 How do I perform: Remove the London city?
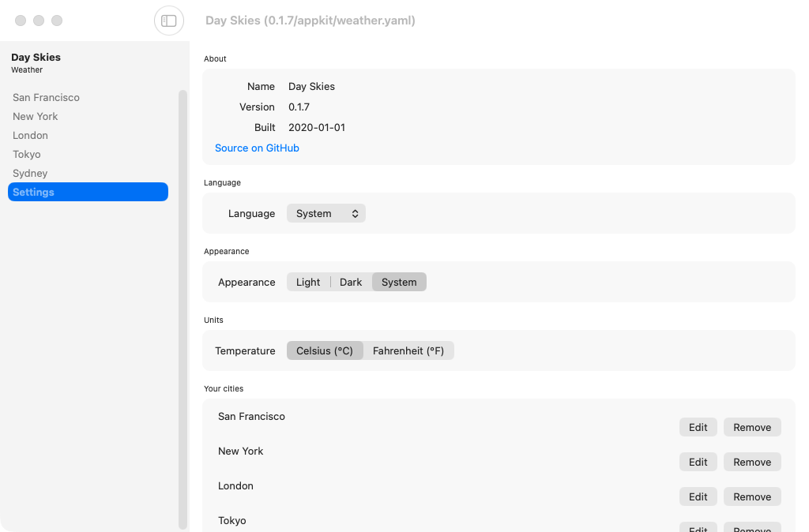(x=752, y=496)
